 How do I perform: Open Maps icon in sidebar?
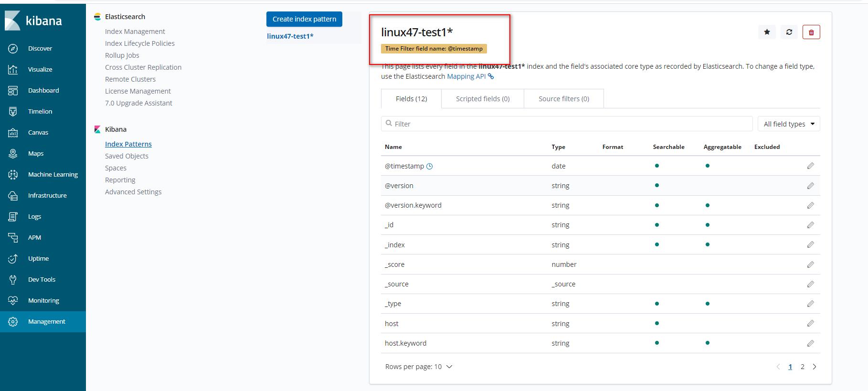[13, 154]
